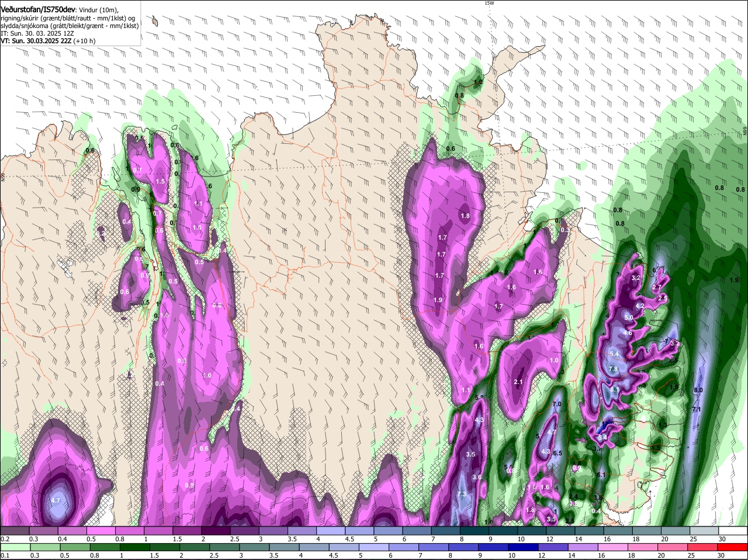
Task: Click the red swatch labeled 30 in lower legend
Action: 733,548
